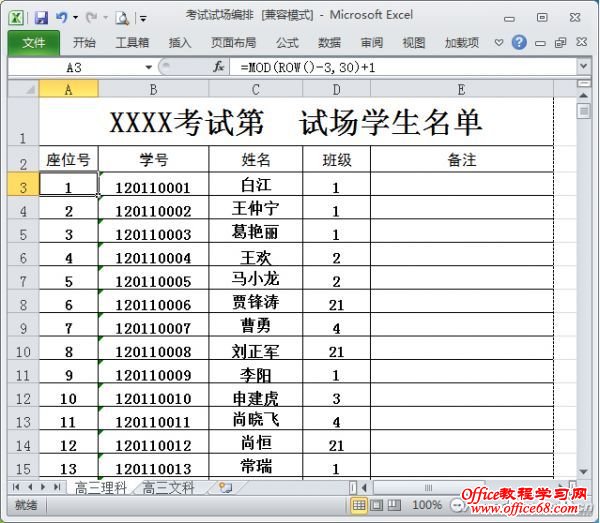600x523 pixels.
Task: Select row 15 header
Action: [x=23, y=466]
